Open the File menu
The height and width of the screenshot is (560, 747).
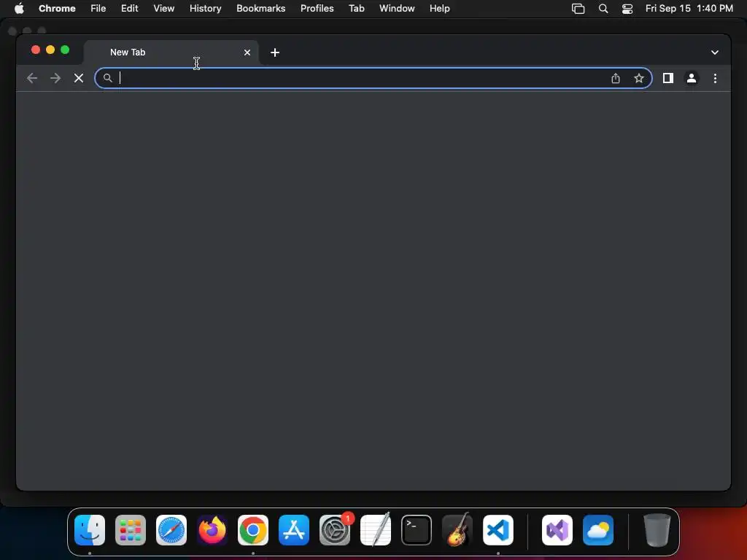(98, 8)
